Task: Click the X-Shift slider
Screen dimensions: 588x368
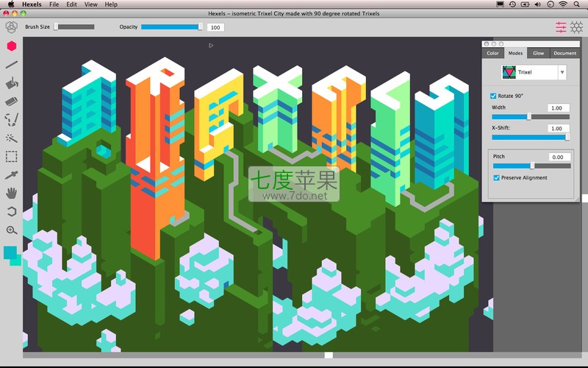Action: tap(530, 137)
